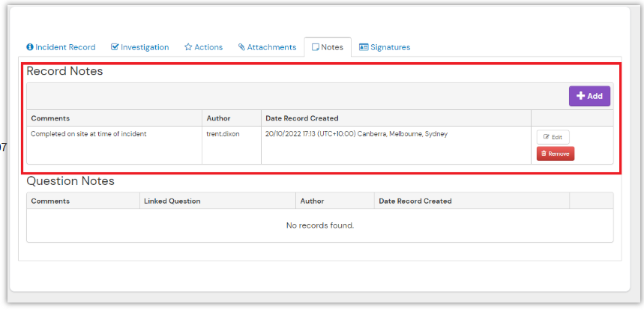Image resolution: width=644 pixels, height=310 pixels.
Task: Click the trent.dixon author cell
Action: tap(223, 134)
